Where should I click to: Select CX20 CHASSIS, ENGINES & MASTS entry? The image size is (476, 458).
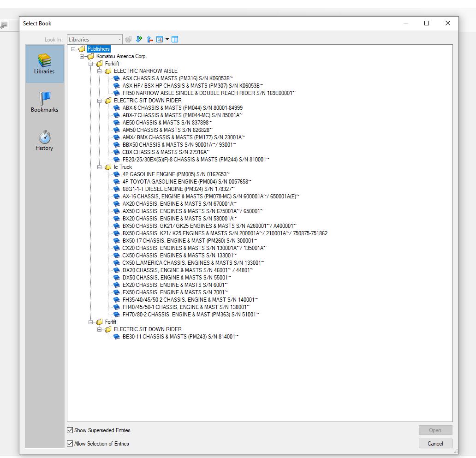click(194, 248)
